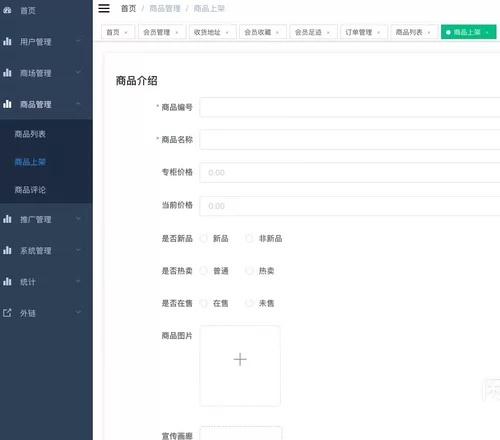Focus the 商品名称 input field

coord(349,139)
